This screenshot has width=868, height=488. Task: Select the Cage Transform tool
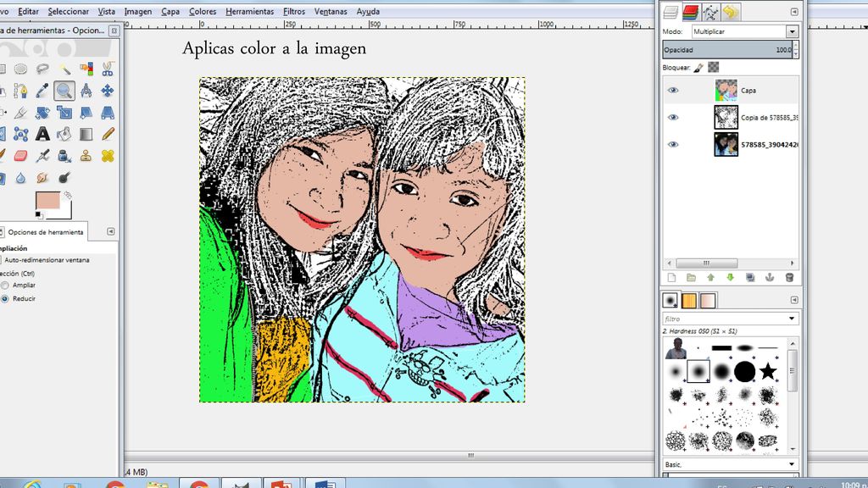click(x=20, y=134)
